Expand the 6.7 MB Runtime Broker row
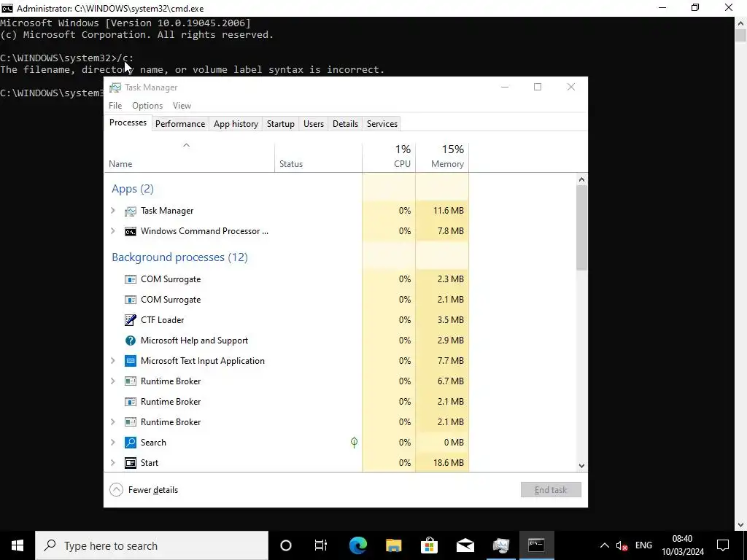Screen dimensions: 747x560 click(x=113, y=381)
